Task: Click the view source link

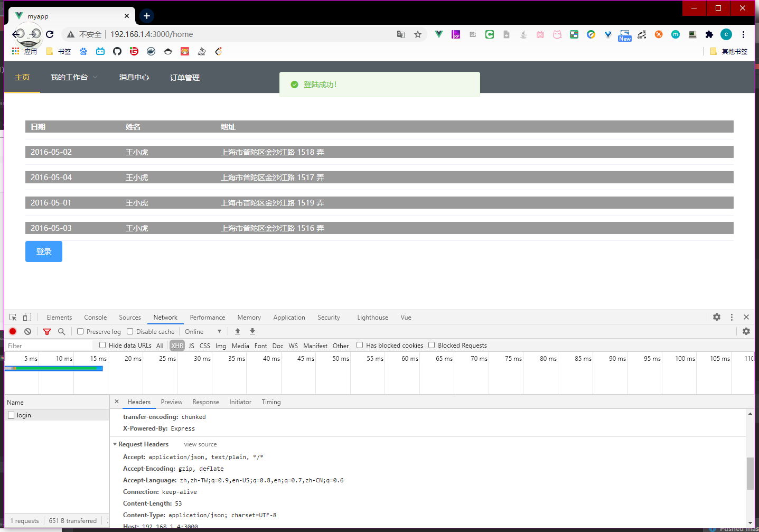Action: (200, 444)
